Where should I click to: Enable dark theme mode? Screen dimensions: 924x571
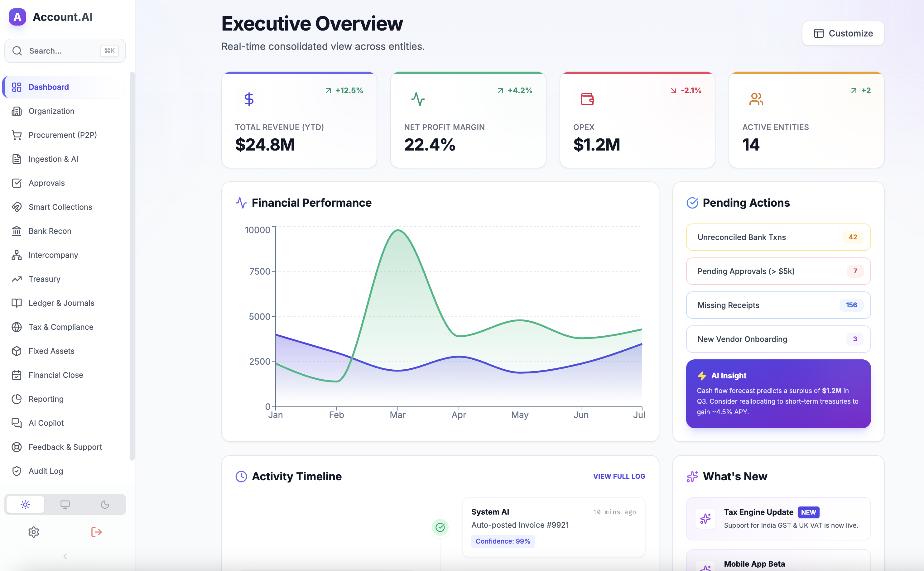(x=105, y=504)
